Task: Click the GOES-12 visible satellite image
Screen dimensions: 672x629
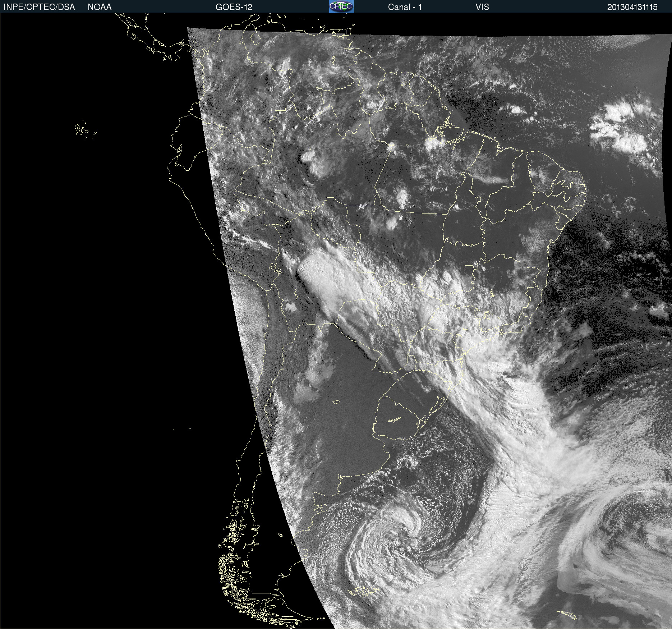Action: click(x=336, y=321)
